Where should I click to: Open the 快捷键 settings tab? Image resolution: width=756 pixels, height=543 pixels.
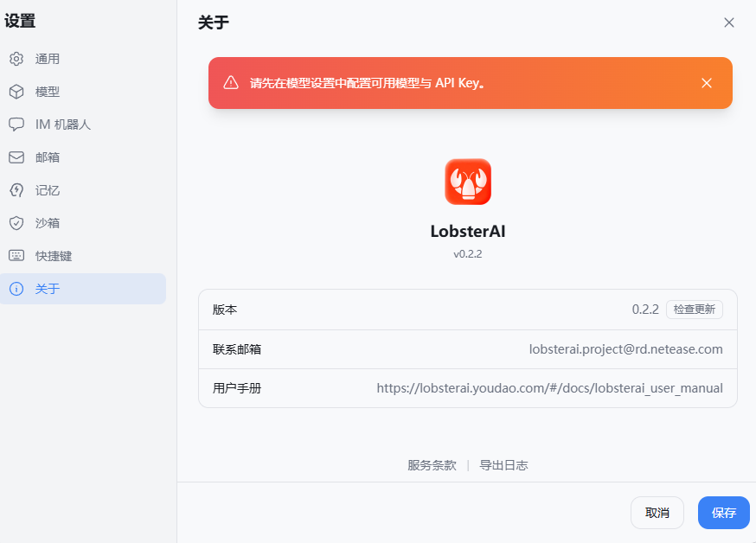83,256
